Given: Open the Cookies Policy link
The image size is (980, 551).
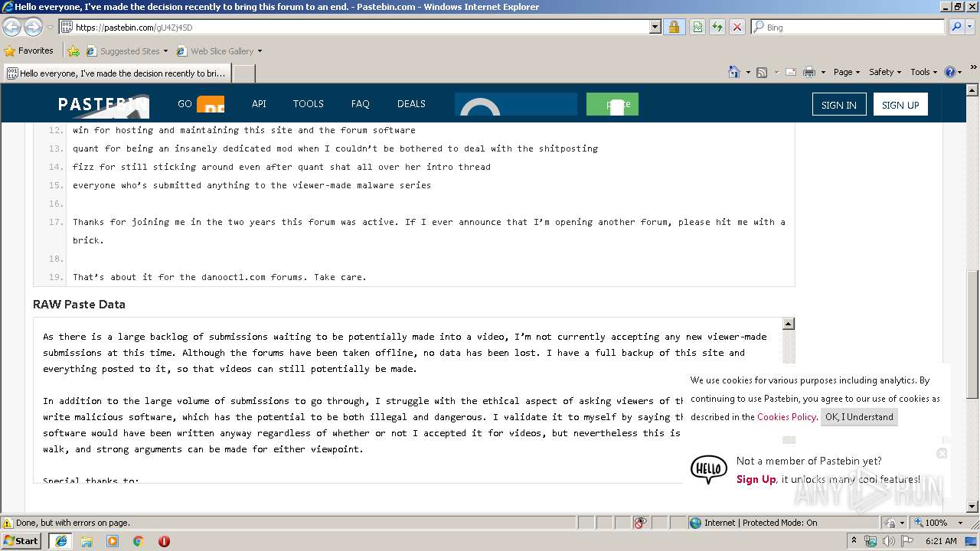Looking at the screenshot, I should [786, 417].
